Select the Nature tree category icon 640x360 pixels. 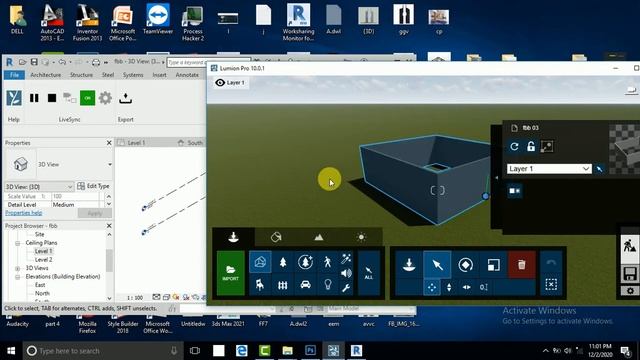(x=283, y=262)
